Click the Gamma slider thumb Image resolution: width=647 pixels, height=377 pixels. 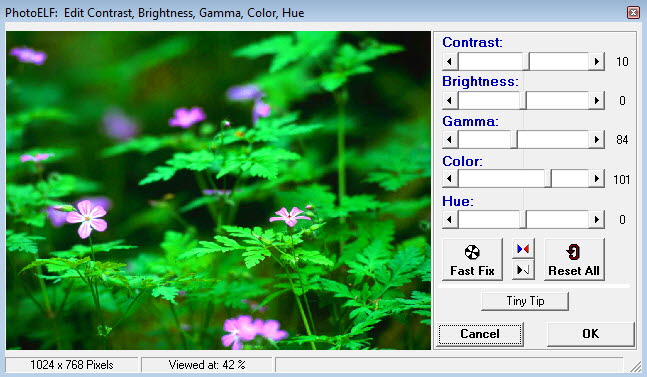pos(514,139)
